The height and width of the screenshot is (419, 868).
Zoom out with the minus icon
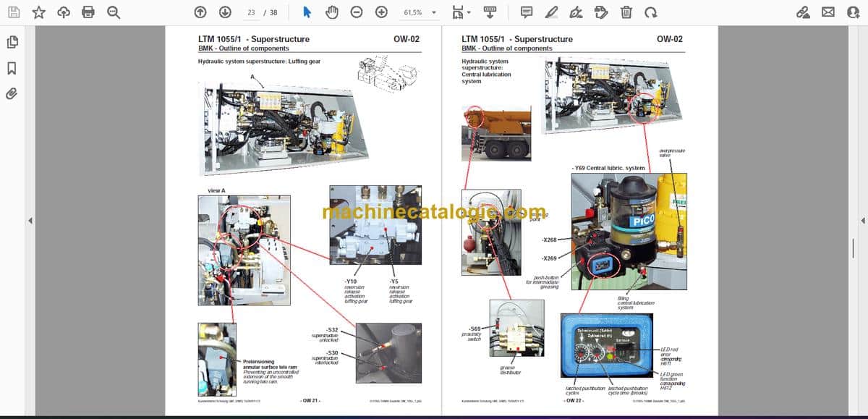tap(357, 12)
